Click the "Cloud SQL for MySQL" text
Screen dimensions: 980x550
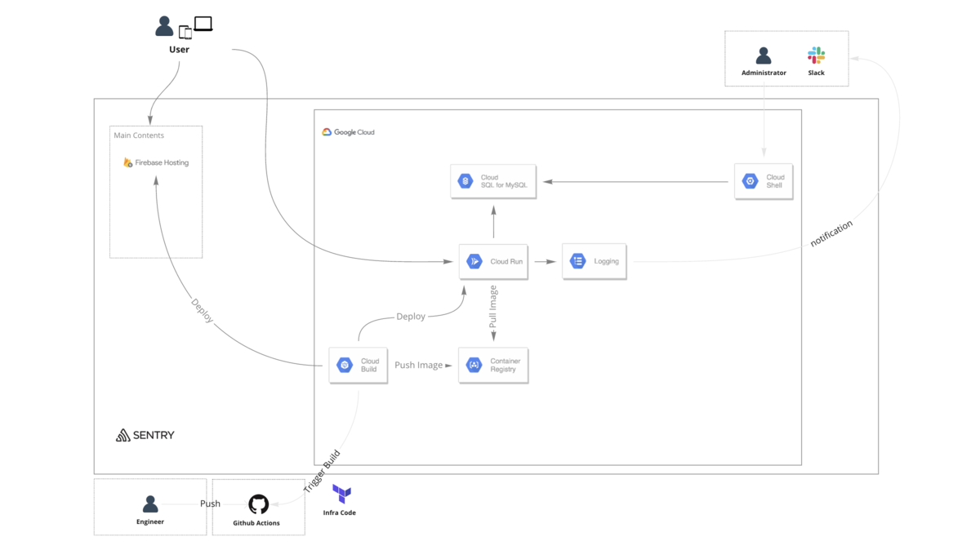click(x=504, y=181)
